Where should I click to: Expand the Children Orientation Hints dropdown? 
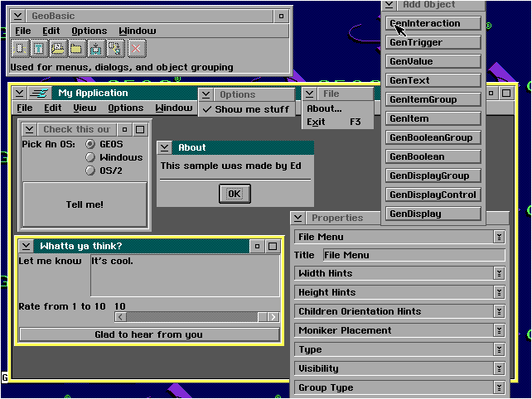(x=499, y=311)
